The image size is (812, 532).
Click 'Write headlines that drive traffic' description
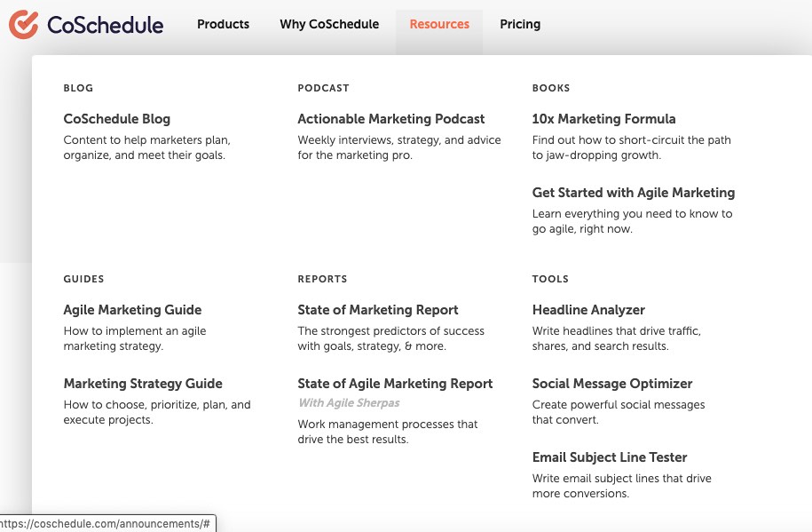point(616,338)
